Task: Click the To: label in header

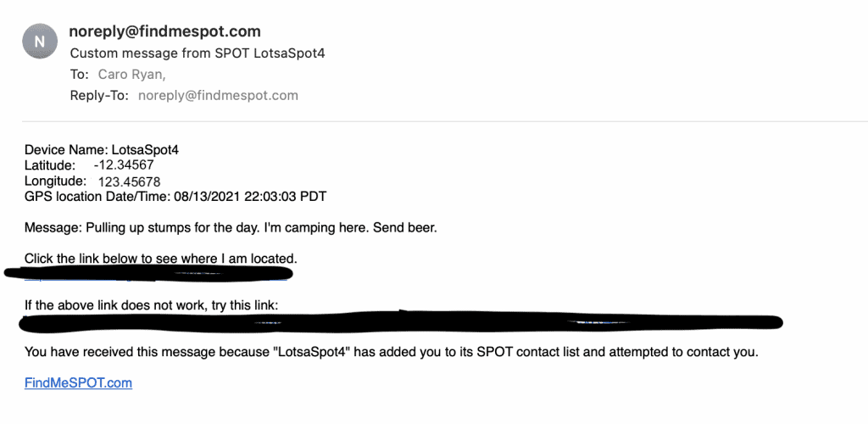Action: [x=79, y=74]
